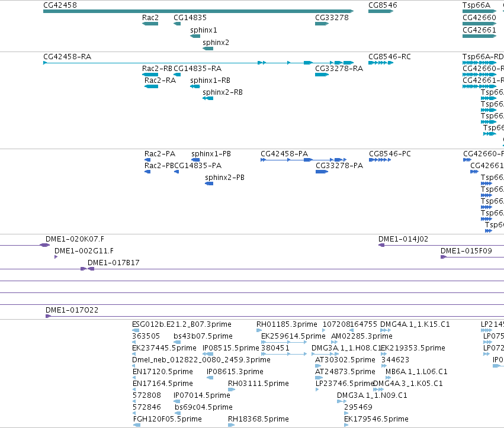The image size is (504, 428).
Task: Select the sphinx1 gene label
Action: [204, 30]
